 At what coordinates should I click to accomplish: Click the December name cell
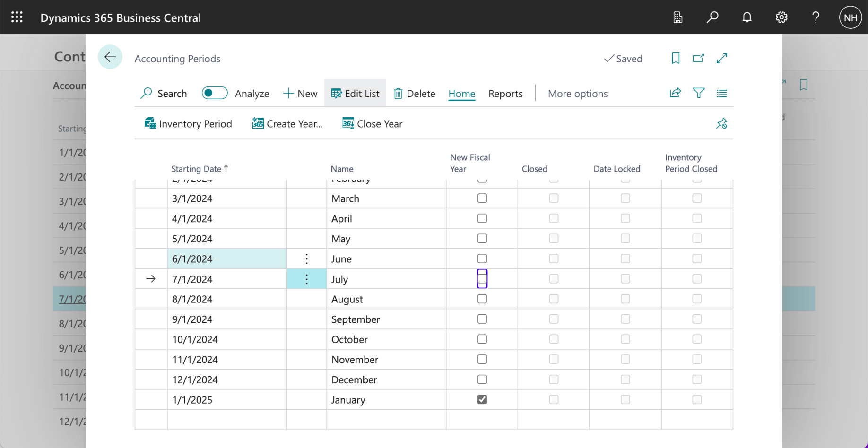pyautogui.click(x=386, y=380)
